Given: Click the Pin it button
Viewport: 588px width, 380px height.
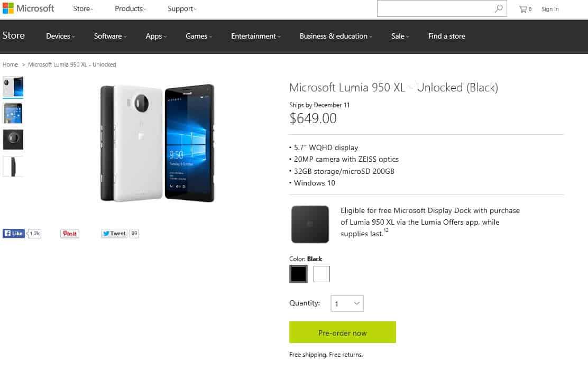Looking at the screenshot, I should 70,233.
